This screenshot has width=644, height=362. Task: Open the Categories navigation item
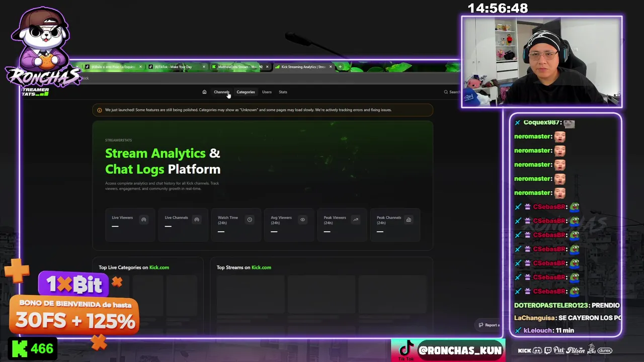[246, 92]
